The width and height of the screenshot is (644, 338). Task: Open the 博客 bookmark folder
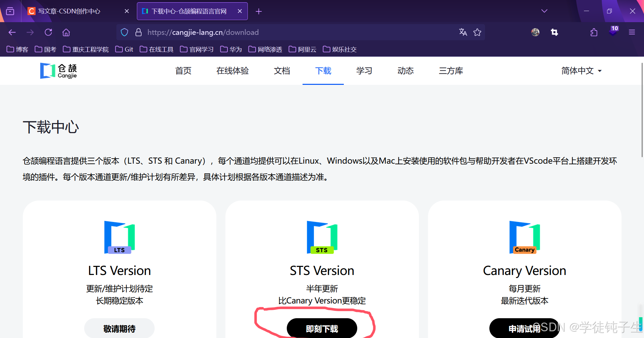coord(17,49)
